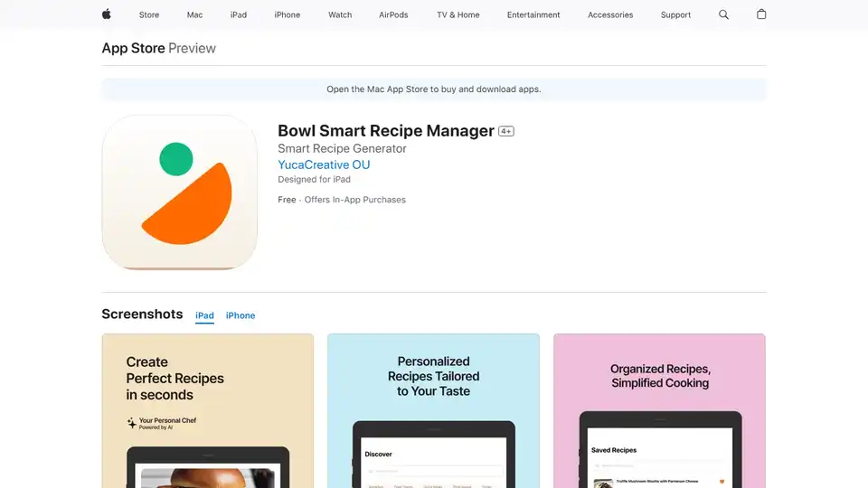Image resolution: width=868 pixels, height=488 pixels.
Task: Click the Bowl app icon image
Action: coord(179,192)
